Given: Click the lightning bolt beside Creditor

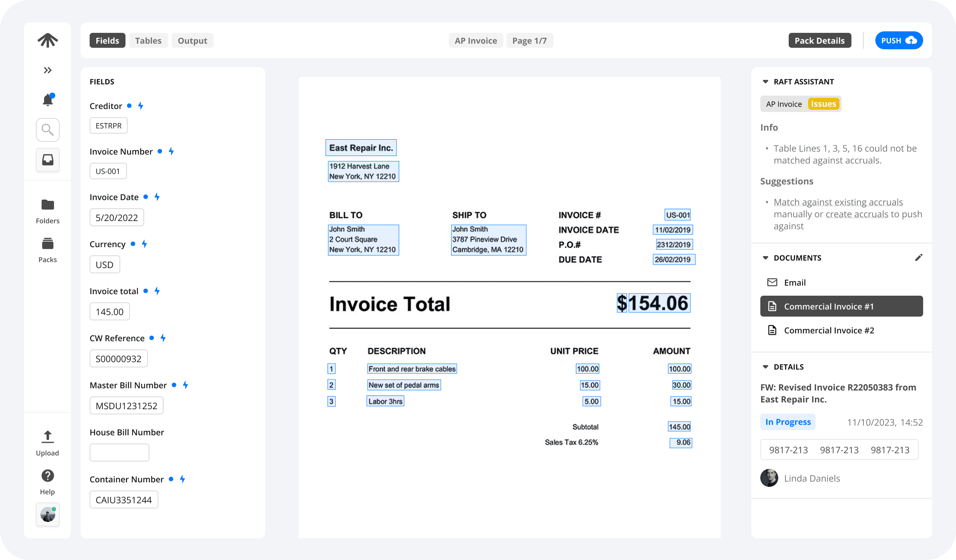Looking at the screenshot, I should (141, 106).
